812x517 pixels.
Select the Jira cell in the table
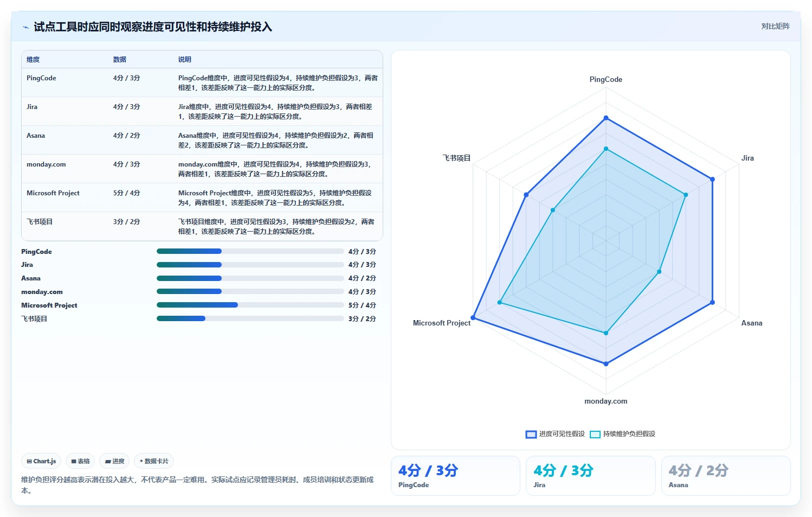(x=65, y=111)
